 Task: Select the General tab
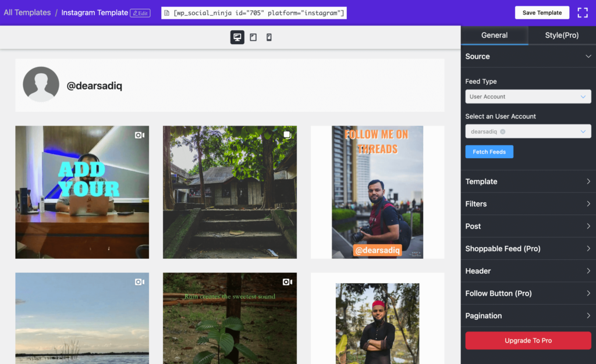494,35
